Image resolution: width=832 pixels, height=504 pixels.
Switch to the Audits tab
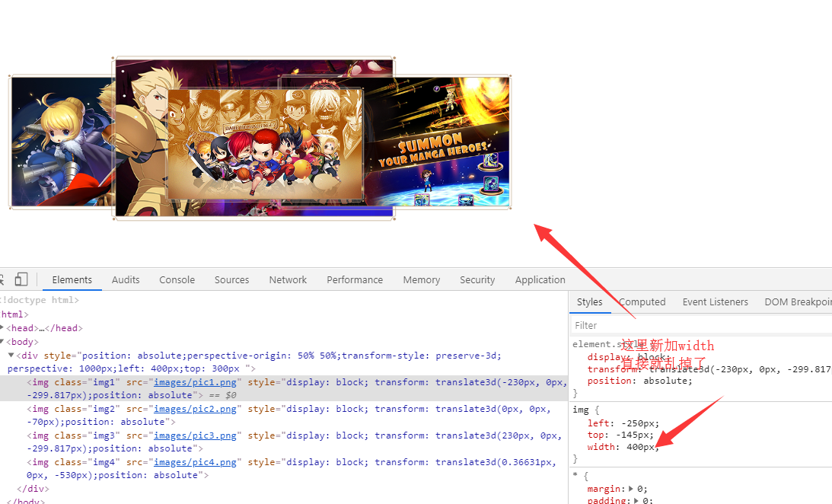click(126, 279)
